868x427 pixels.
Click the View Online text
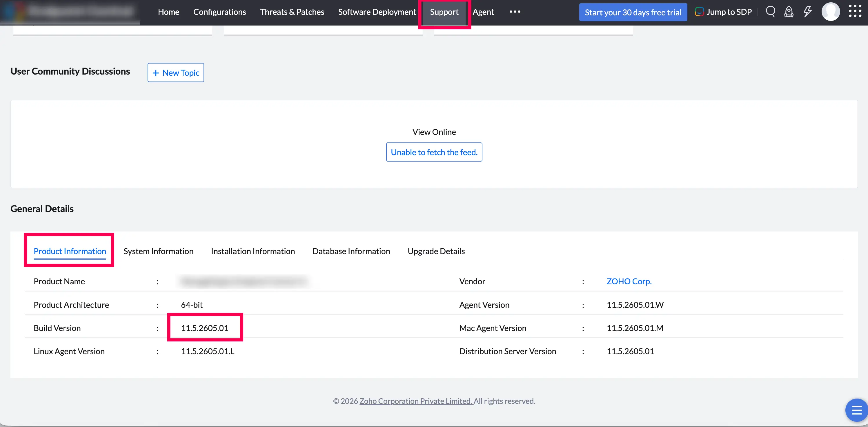434,132
